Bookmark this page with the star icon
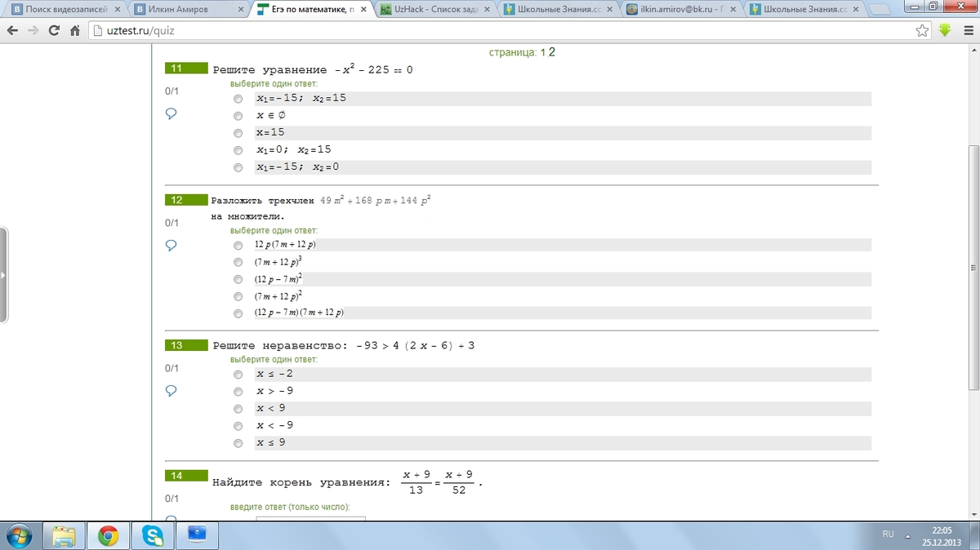 pyautogui.click(x=923, y=31)
